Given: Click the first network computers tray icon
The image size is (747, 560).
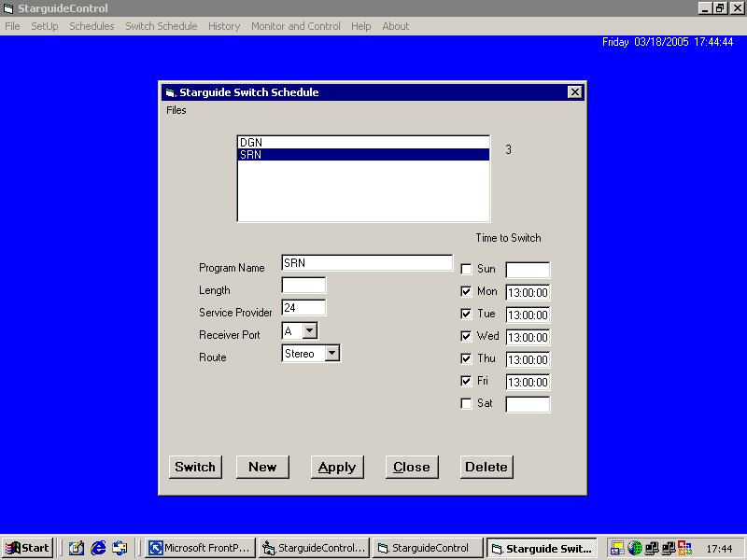Looking at the screenshot, I should click(651, 548).
